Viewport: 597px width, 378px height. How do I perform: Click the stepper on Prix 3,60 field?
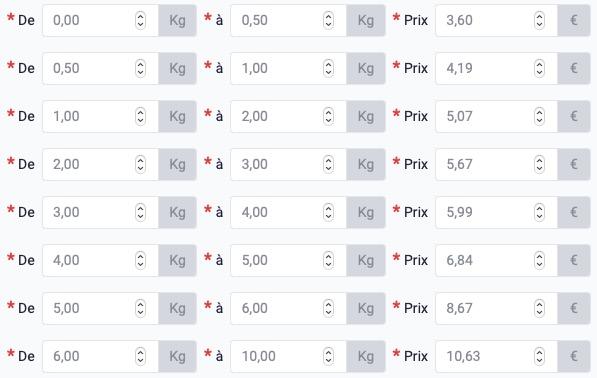(x=540, y=20)
